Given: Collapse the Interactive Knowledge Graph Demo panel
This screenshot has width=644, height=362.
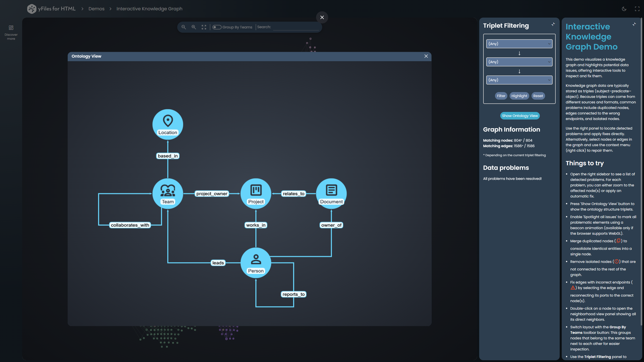Looking at the screenshot, I should (x=634, y=24).
